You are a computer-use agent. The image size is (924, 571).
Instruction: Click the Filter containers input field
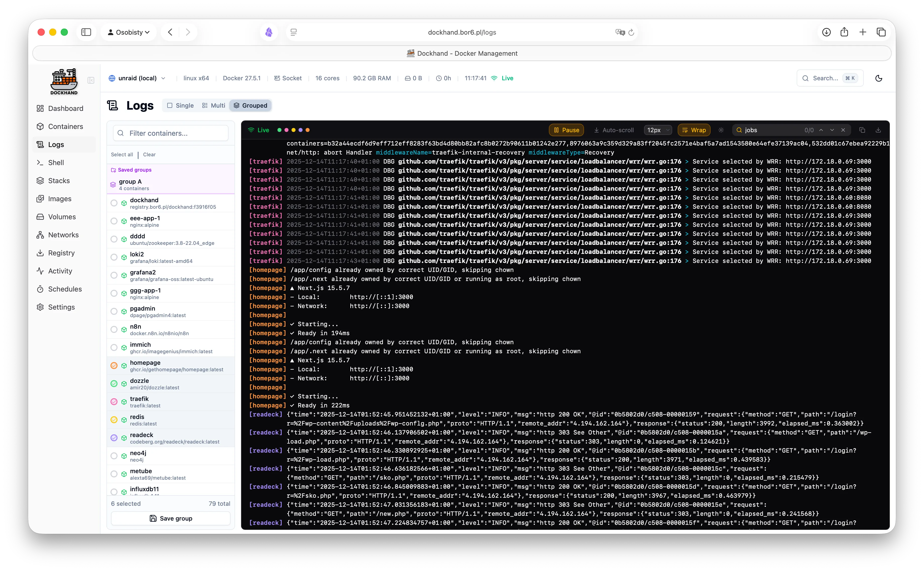click(x=170, y=133)
